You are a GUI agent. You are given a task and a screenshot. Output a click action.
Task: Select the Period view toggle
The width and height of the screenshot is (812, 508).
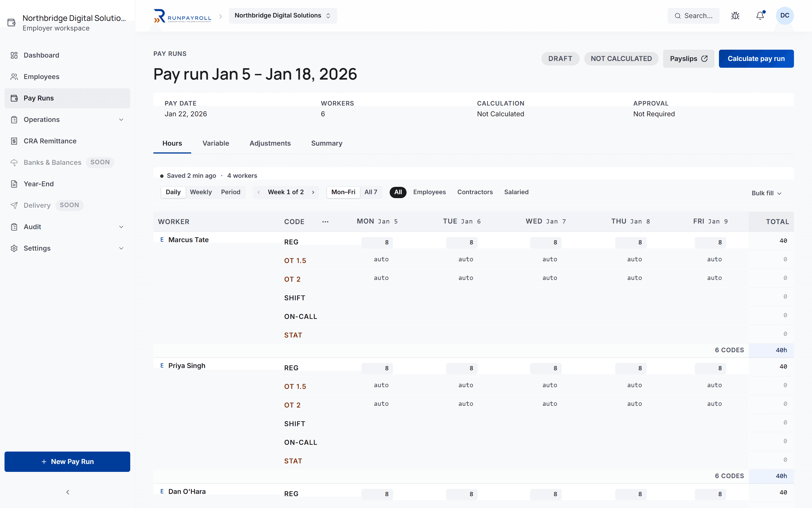(231, 192)
